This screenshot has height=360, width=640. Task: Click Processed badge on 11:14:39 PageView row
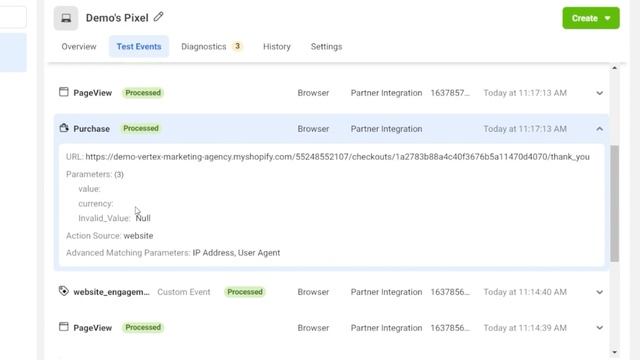coord(143,327)
